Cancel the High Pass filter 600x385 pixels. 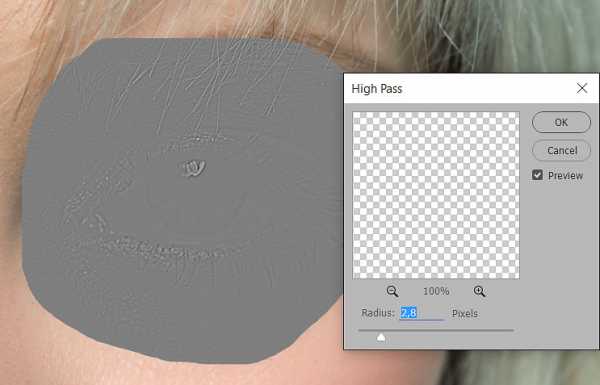[561, 150]
